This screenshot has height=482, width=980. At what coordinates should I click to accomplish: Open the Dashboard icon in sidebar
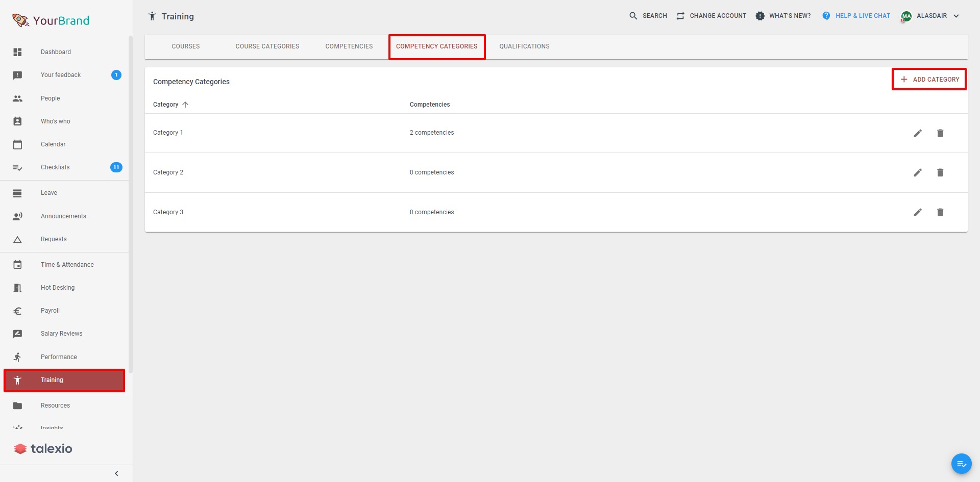click(17, 52)
